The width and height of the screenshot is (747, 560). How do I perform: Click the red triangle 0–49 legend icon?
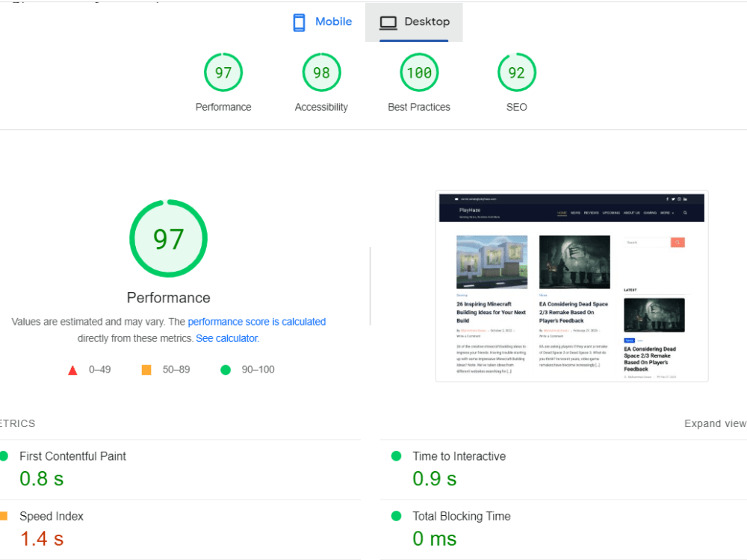pos(73,369)
